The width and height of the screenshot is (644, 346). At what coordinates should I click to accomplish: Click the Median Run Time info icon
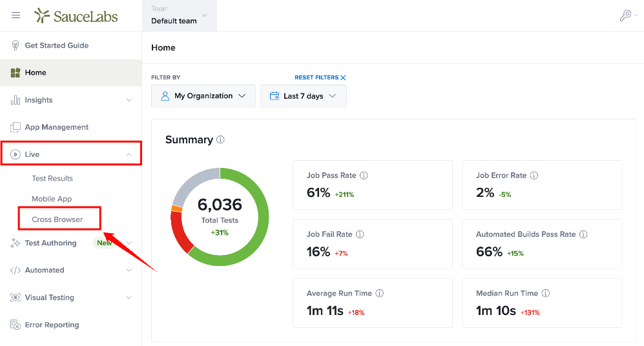pyautogui.click(x=545, y=293)
